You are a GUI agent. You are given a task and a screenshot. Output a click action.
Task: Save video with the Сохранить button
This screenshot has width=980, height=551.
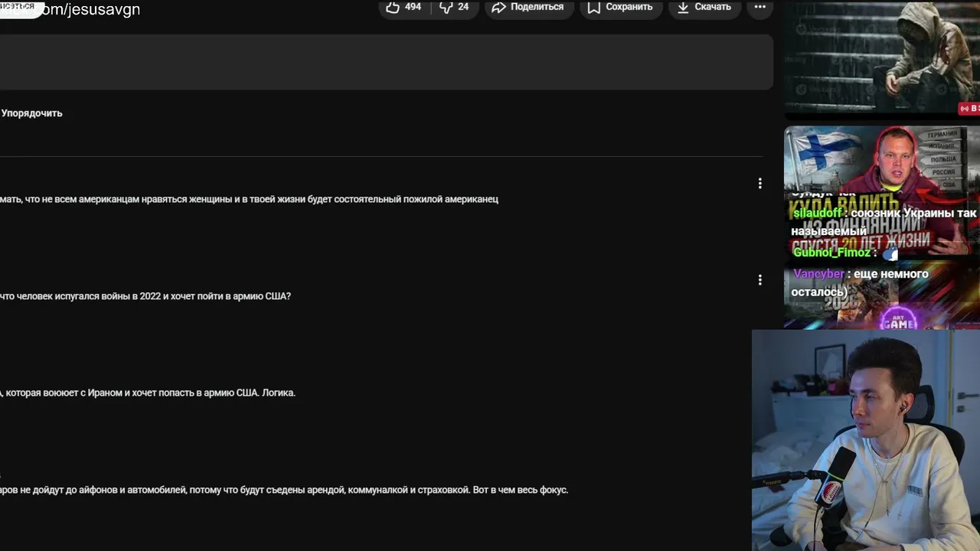pos(620,7)
